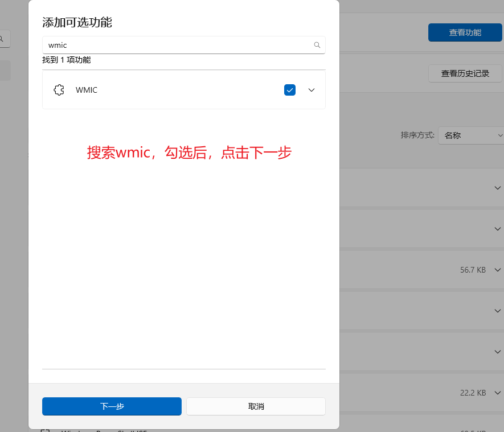Click the 查看历史记录 button
Screen dimensions: 504x432
tap(465, 73)
